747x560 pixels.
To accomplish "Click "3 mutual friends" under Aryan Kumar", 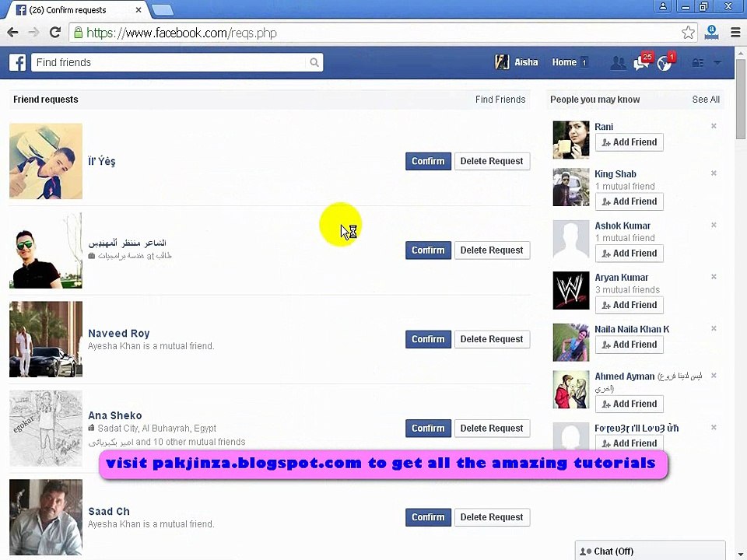I will click(627, 290).
